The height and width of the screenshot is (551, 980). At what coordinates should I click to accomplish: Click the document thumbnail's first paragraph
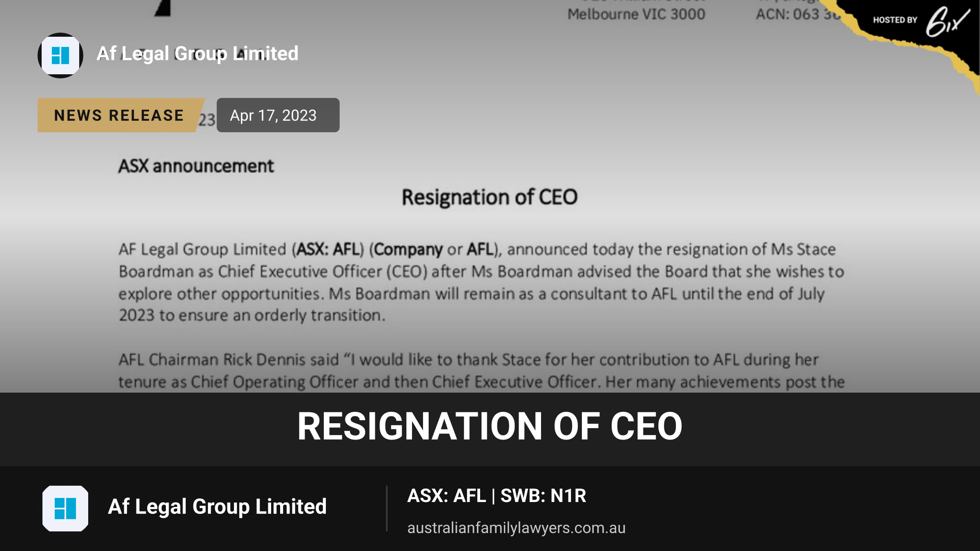(x=481, y=282)
